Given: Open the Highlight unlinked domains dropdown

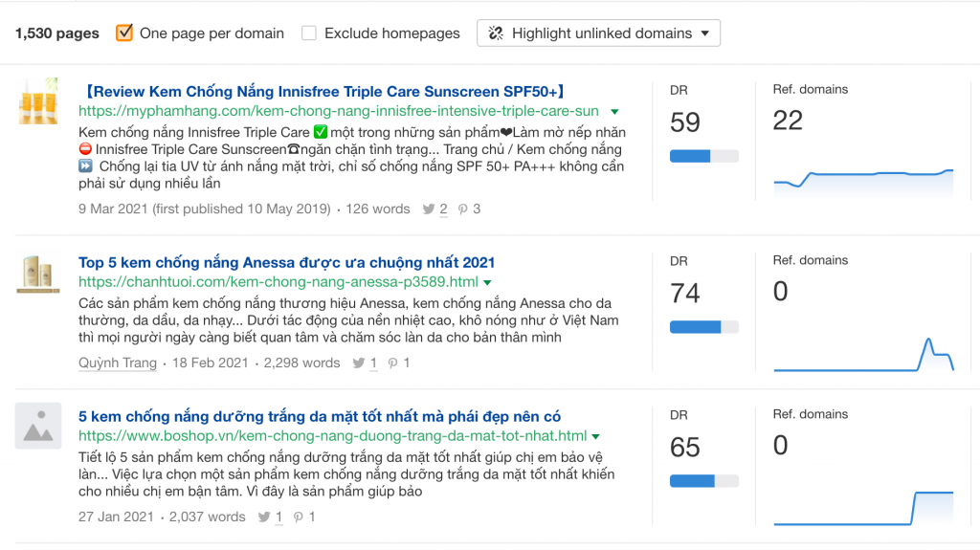Looking at the screenshot, I should [598, 33].
